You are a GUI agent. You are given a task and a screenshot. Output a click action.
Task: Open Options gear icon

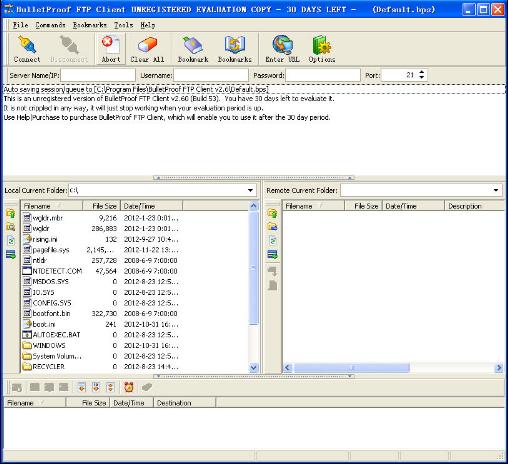pyautogui.click(x=322, y=49)
